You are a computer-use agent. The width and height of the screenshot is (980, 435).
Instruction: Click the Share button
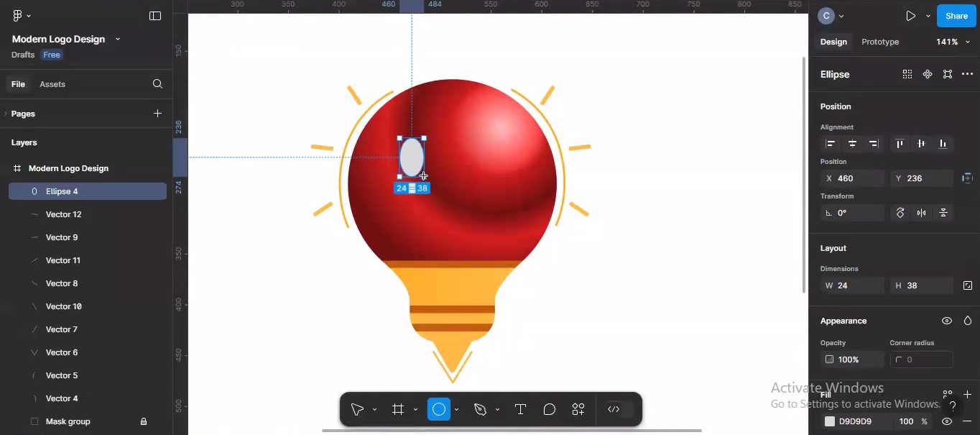pyautogui.click(x=956, y=15)
